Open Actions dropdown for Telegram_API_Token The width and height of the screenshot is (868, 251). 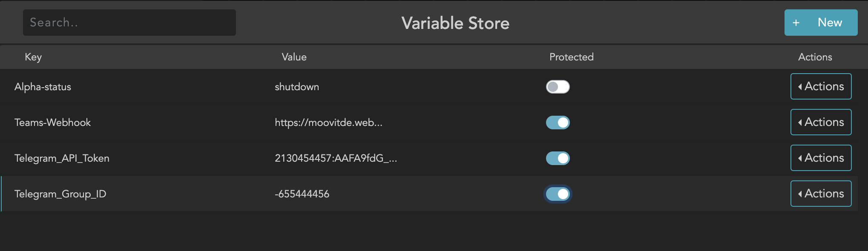point(821,158)
